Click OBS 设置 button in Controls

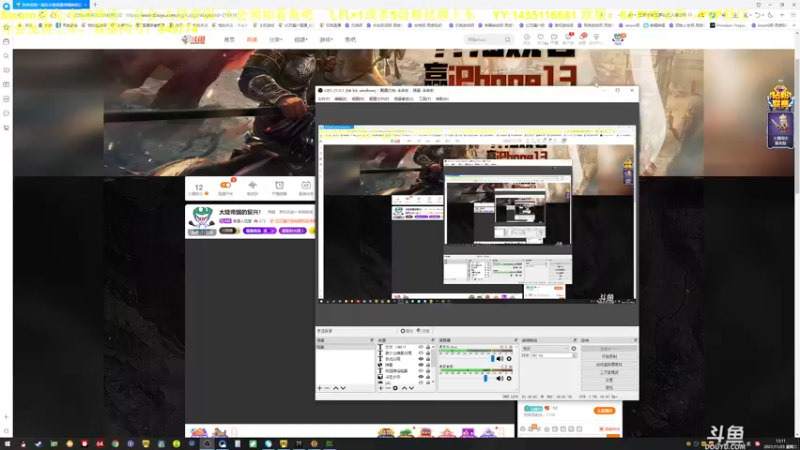[x=609, y=380]
